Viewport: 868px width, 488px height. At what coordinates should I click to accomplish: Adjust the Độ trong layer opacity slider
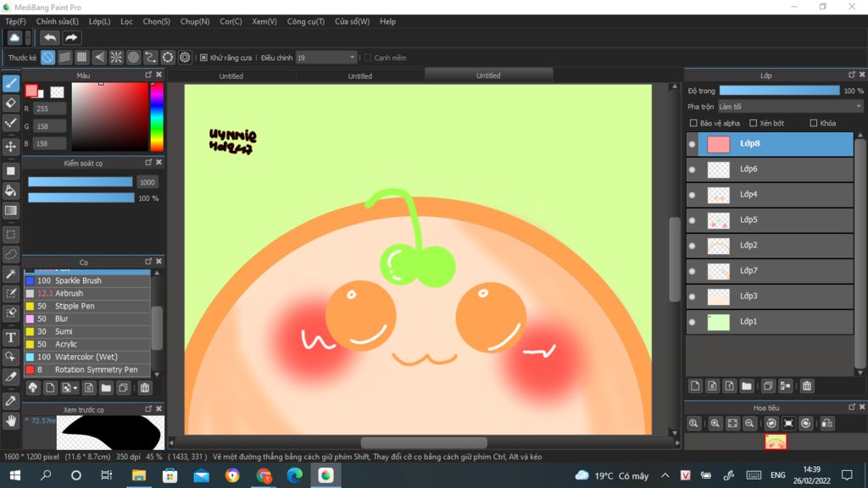coord(780,91)
